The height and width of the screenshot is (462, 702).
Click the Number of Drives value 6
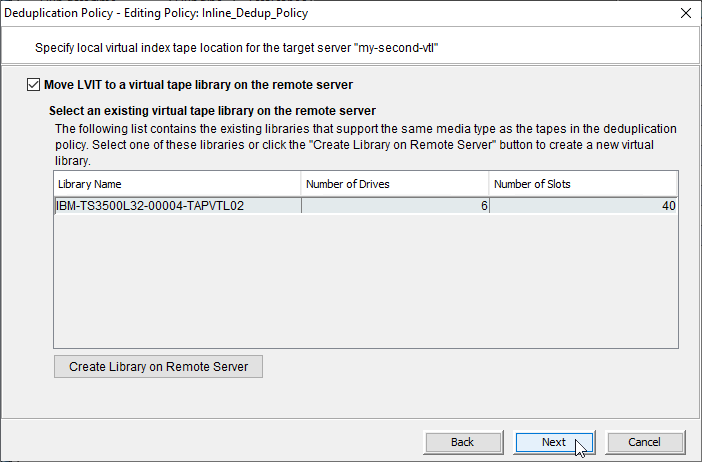pyautogui.click(x=395, y=206)
